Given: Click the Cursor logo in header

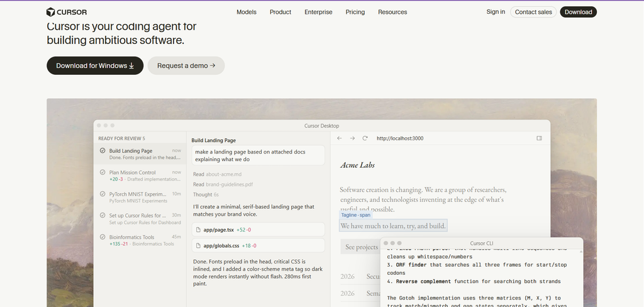Looking at the screenshot, I should pos(67,12).
